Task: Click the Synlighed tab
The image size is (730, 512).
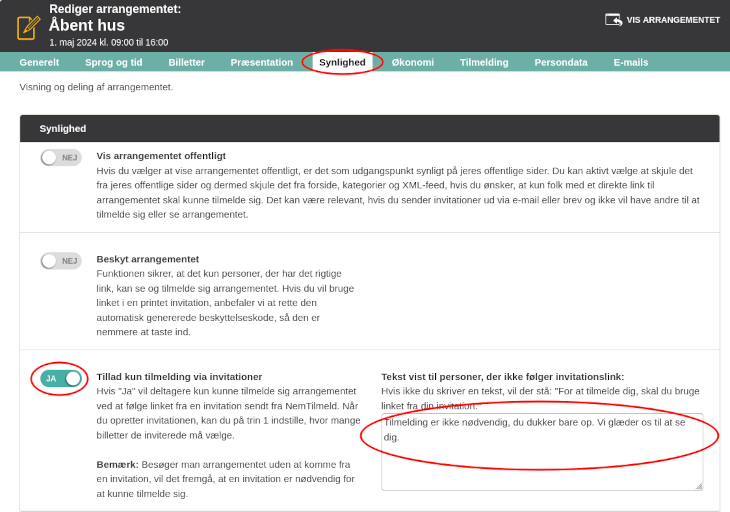Action: click(342, 62)
